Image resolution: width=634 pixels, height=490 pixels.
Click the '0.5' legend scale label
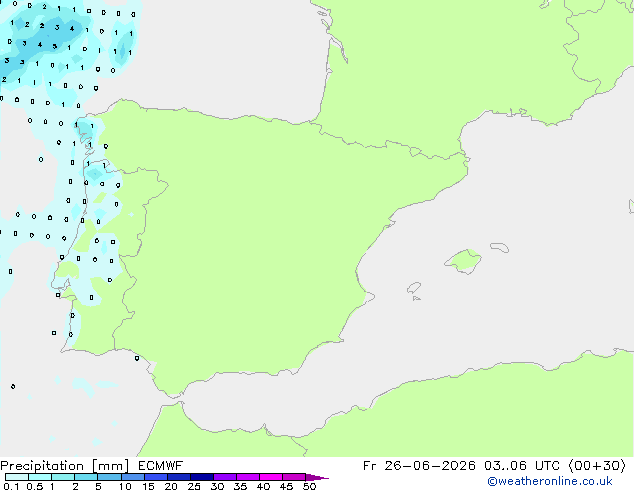click(35, 486)
